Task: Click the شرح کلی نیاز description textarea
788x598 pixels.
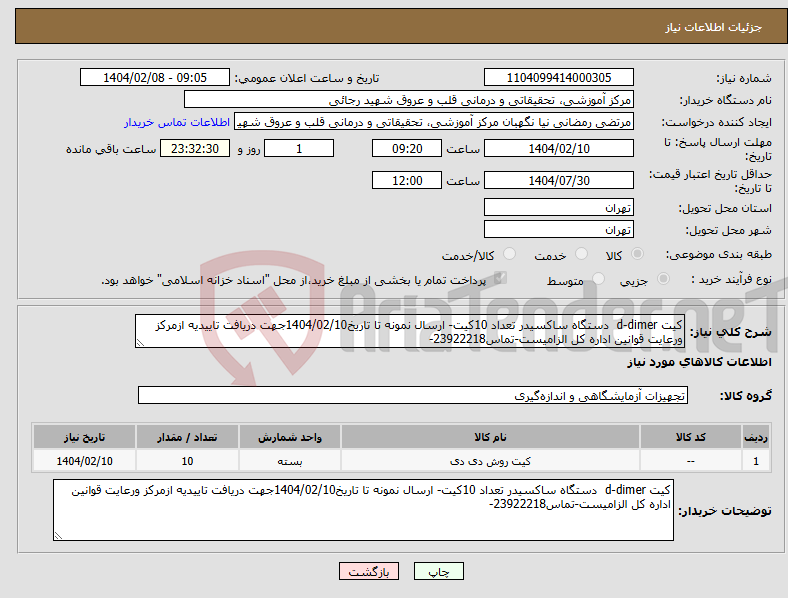Action: (x=410, y=332)
